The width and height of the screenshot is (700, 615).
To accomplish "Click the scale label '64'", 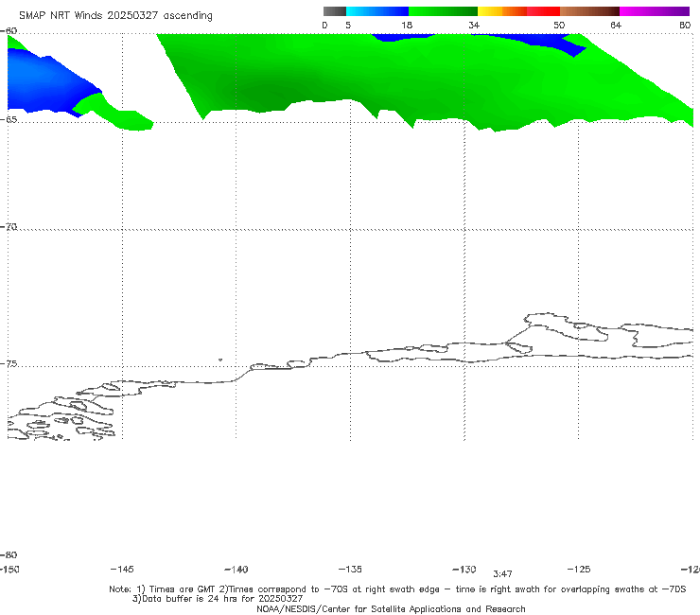I will point(616,25).
